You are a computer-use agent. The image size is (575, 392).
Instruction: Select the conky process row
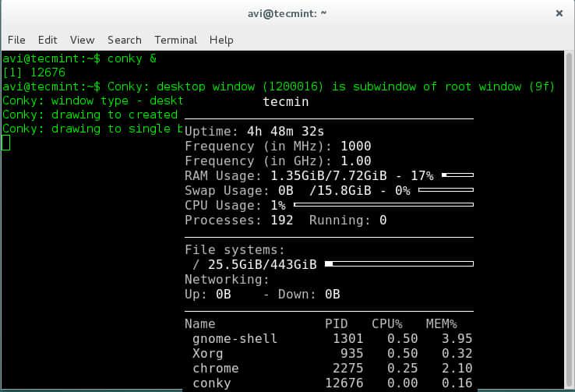coord(328,383)
